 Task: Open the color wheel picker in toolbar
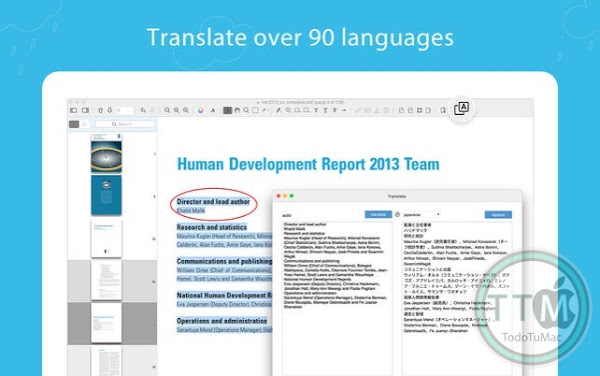coord(201,110)
